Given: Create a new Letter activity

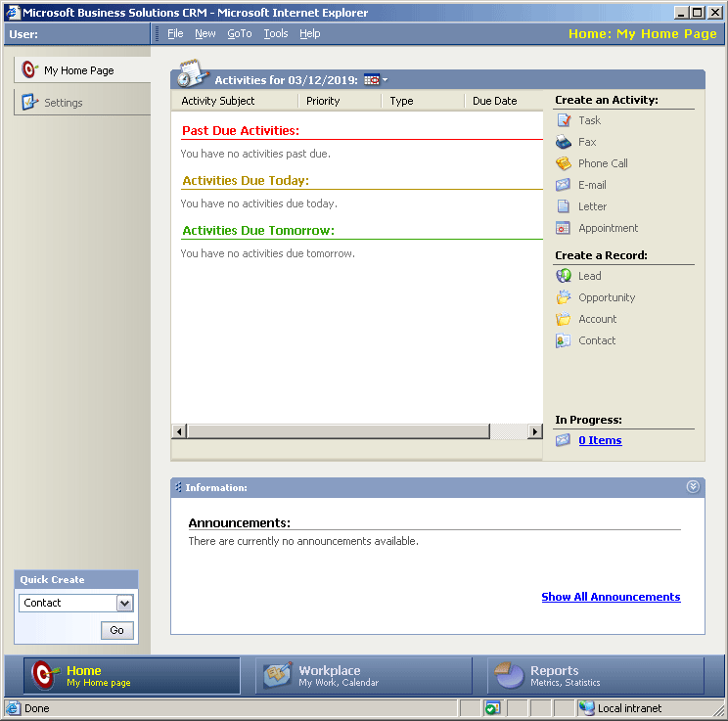Looking at the screenshot, I should click(x=592, y=206).
